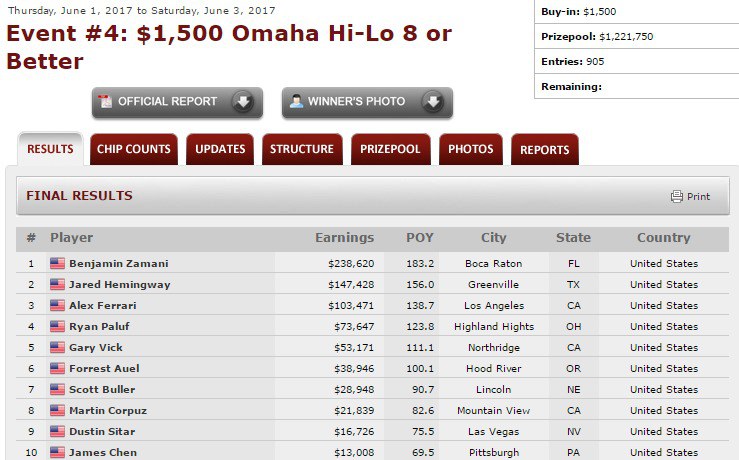739x460 pixels.
Task: Click the person icon on Winner's Photo
Action: tap(296, 102)
